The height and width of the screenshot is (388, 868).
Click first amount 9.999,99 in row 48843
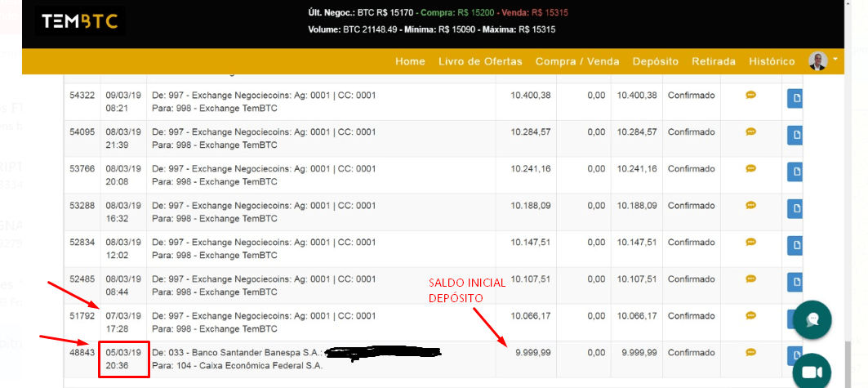pyautogui.click(x=533, y=352)
